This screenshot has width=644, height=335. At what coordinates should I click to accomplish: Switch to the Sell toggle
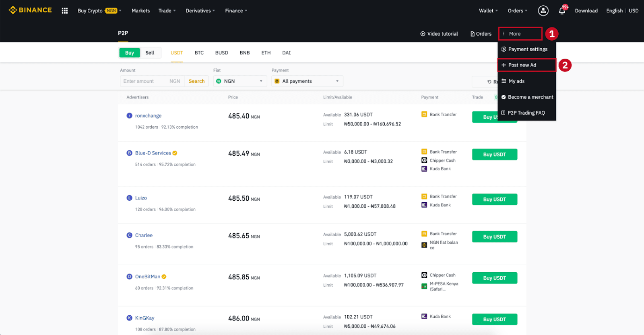[x=150, y=53]
